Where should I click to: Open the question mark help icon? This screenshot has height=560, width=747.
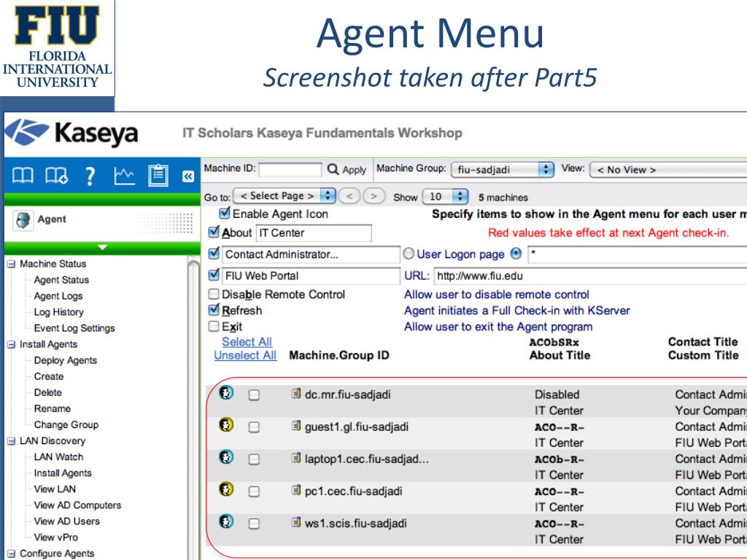pos(90,176)
